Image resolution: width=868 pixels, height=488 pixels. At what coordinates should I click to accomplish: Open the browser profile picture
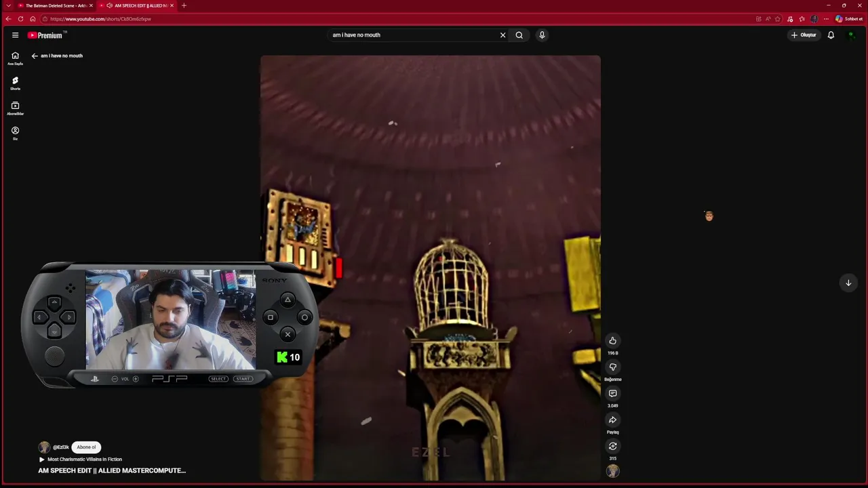(814, 19)
